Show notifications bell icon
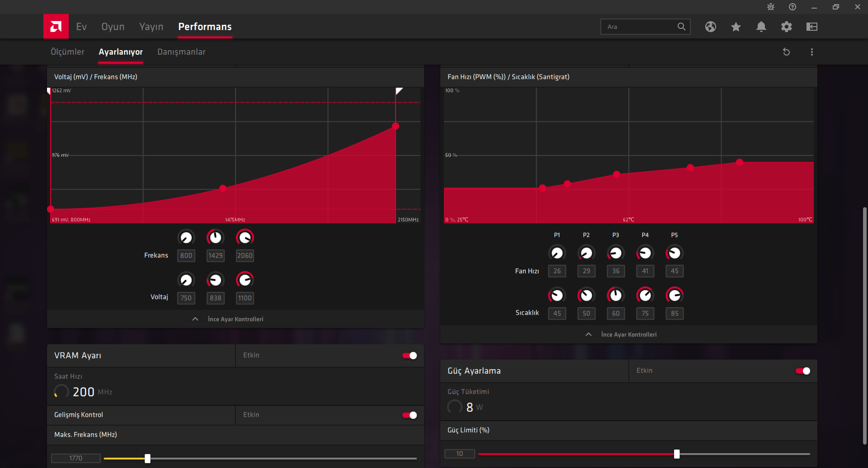The height and width of the screenshot is (468, 868). 761,27
